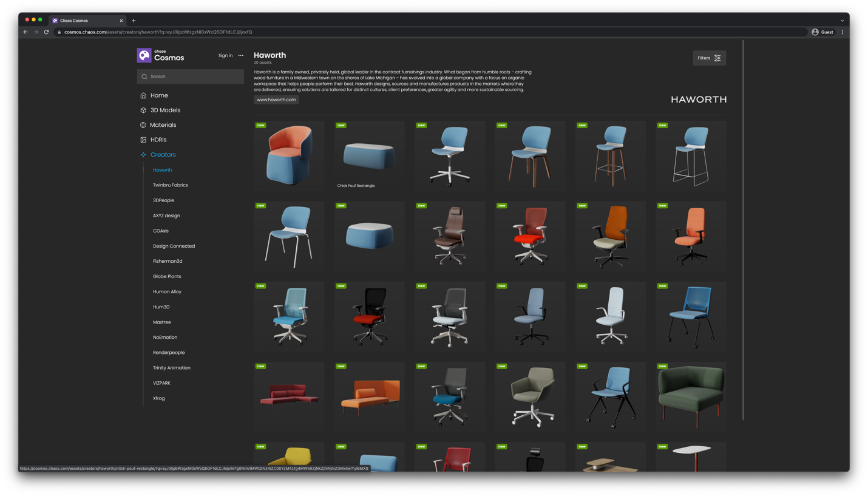This screenshot has width=868, height=496.
Task: Select 3DPeople creator
Action: coord(163,200)
